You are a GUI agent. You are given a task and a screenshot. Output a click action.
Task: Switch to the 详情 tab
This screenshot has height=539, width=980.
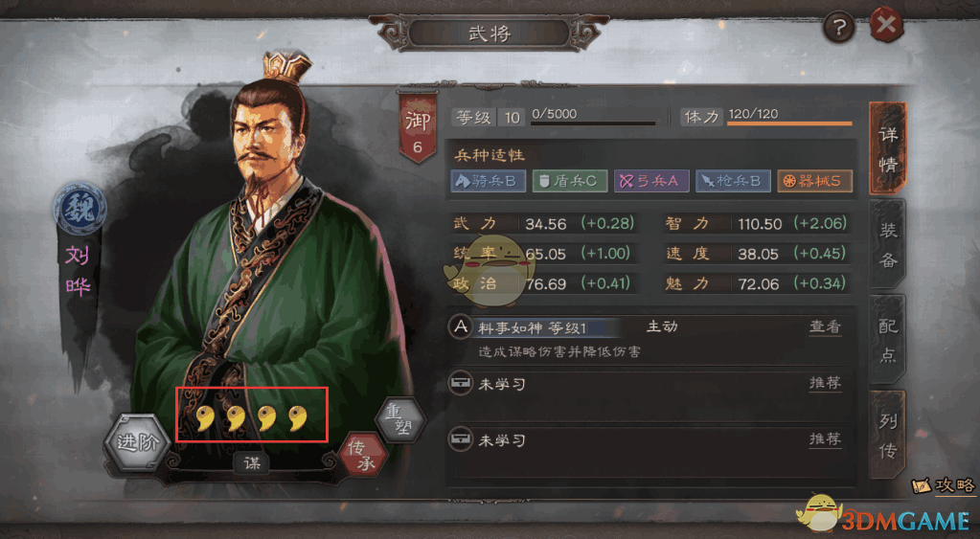[887, 148]
